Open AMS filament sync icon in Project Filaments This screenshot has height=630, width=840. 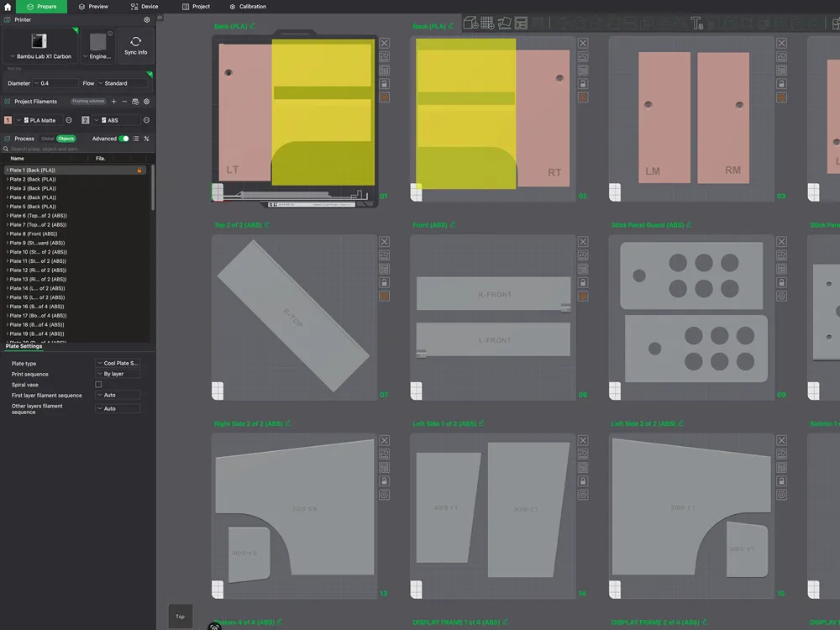pyautogui.click(x=135, y=102)
